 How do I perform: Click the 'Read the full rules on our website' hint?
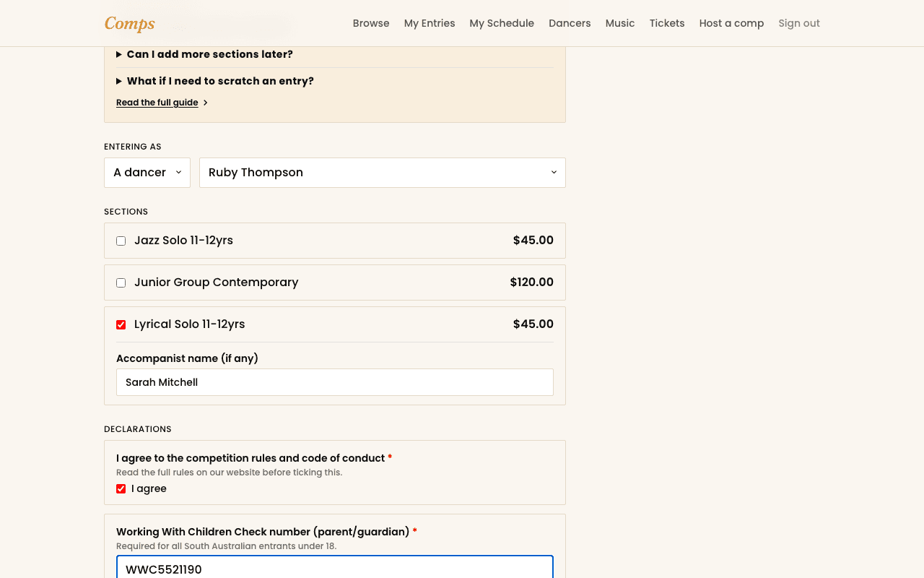pyautogui.click(x=229, y=473)
